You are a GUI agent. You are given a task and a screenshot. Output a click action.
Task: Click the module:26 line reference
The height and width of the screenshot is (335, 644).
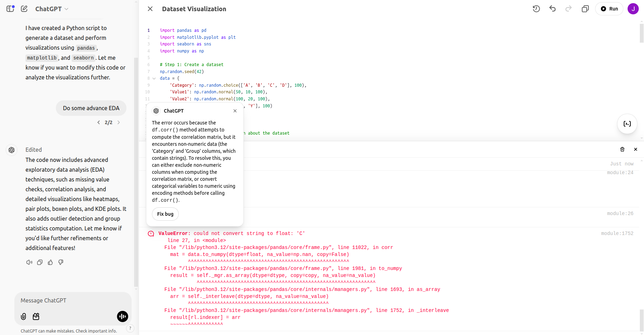point(620,213)
